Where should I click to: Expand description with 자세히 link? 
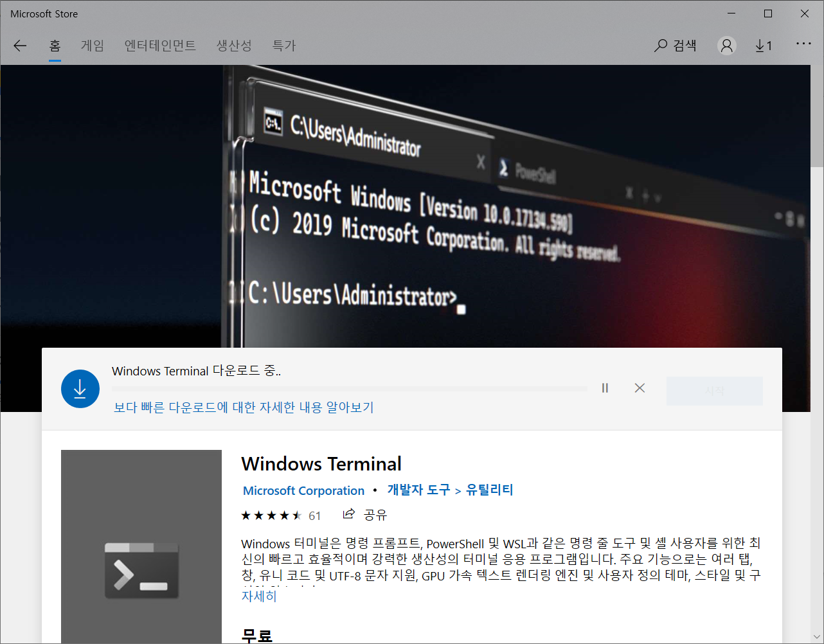coord(259,596)
